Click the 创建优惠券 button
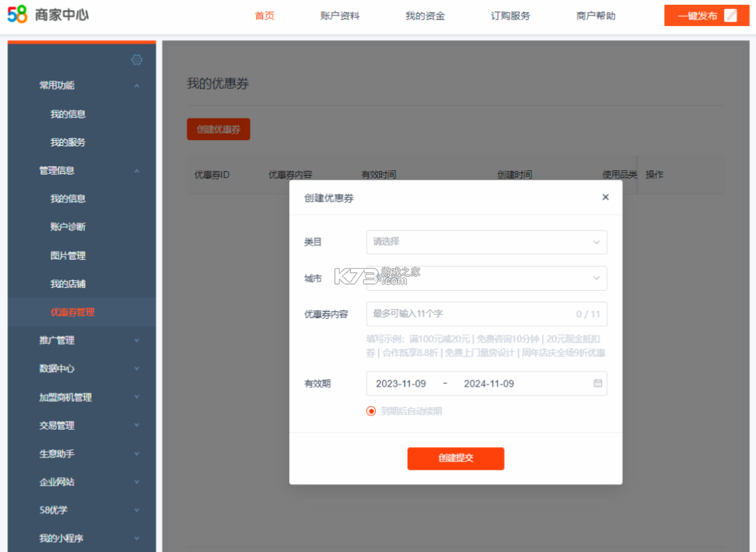The image size is (756, 552). 218,129
